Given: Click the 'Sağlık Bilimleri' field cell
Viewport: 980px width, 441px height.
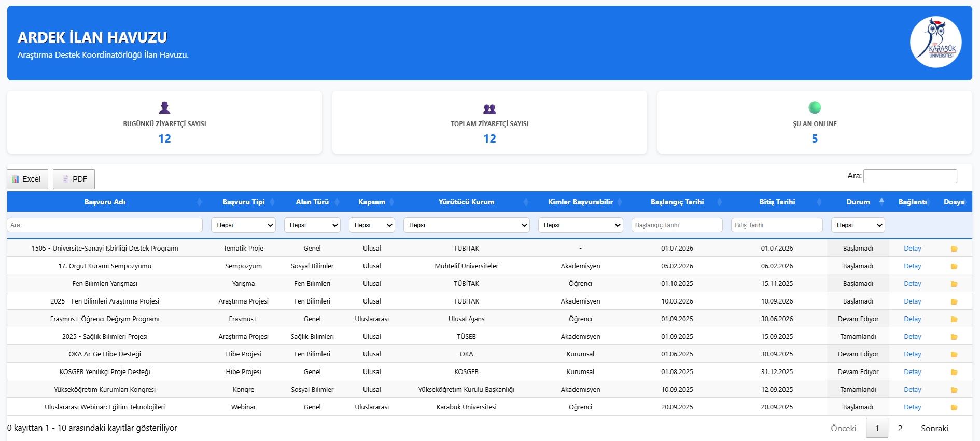Looking at the screenshot, I should (x=312, y=337).
